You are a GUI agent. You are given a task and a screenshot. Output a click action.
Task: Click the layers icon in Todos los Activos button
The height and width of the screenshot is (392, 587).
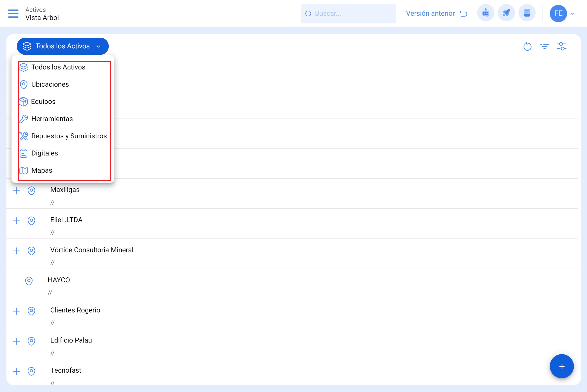point(27,46)
